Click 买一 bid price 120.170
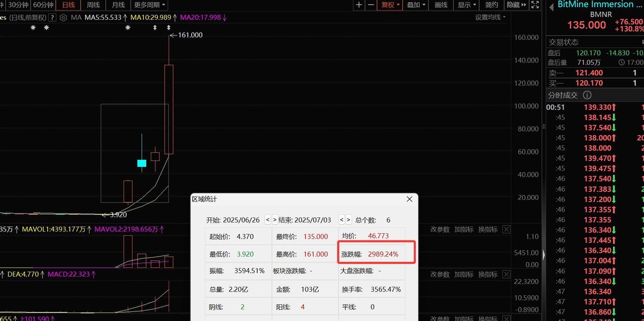The width and height of the screenshot is (644, 321). [589, 83]
